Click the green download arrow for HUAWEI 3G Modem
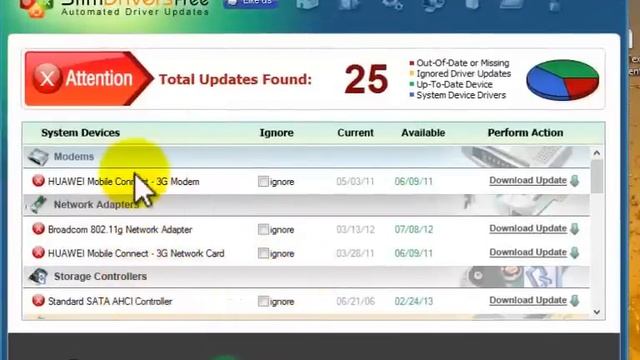This screenshot has height=360, width=640. coord(575,180)
